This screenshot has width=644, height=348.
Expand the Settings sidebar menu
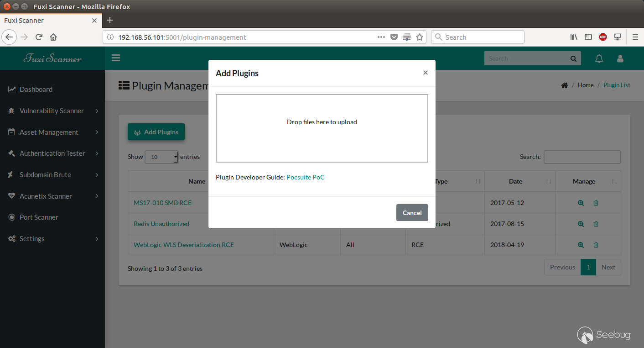click(x=52, y=238)
